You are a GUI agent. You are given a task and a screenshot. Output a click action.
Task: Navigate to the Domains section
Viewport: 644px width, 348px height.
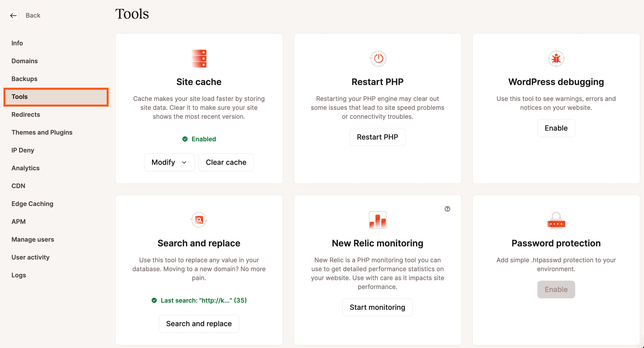(25, 61)
